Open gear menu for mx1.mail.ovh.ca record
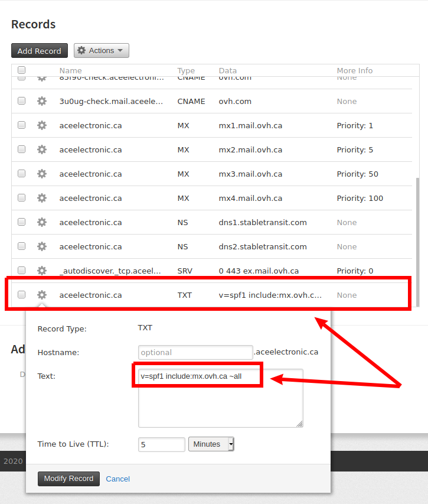This screenshot has width=428, height=504. point(42,125)
